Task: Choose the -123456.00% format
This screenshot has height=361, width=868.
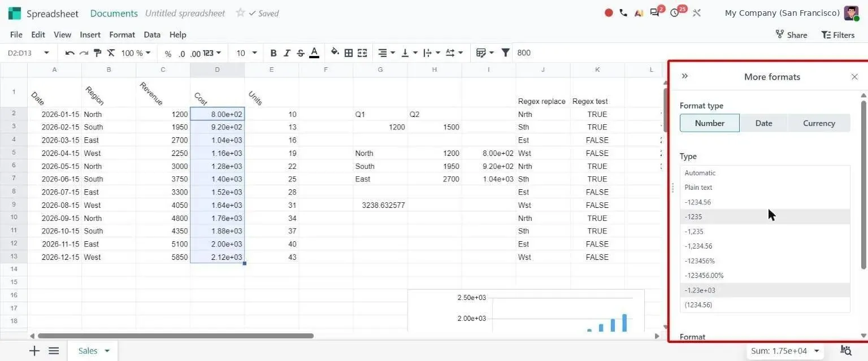Action: pyautogui.click(x=765, y=276)
